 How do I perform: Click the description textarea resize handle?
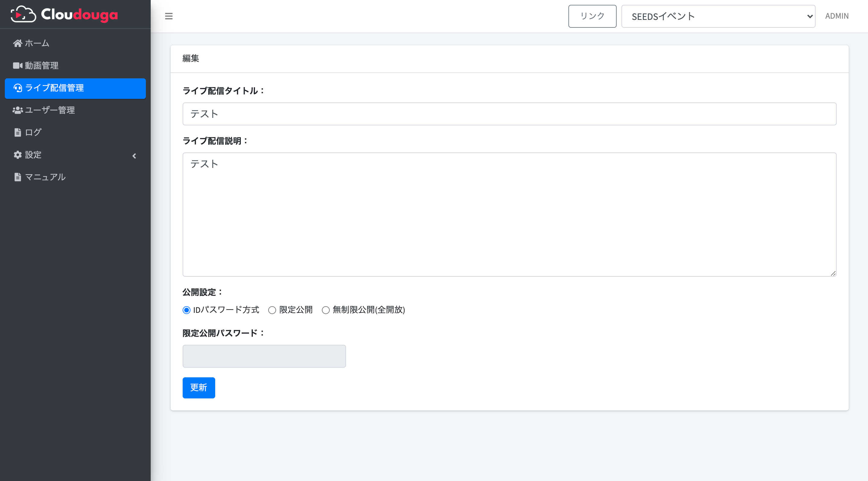[833, 273]
